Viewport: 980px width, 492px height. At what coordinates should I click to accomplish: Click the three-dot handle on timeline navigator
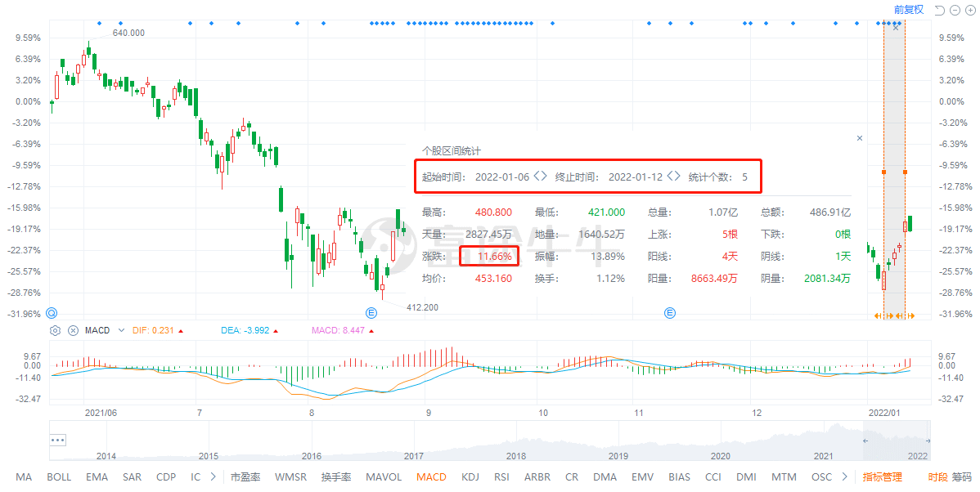click(x=57, y=439)
